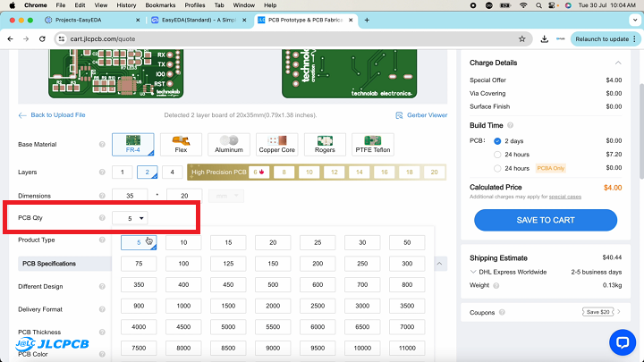Click the Different Design help icon
644x362 pixels.
[x=102, y=287]
